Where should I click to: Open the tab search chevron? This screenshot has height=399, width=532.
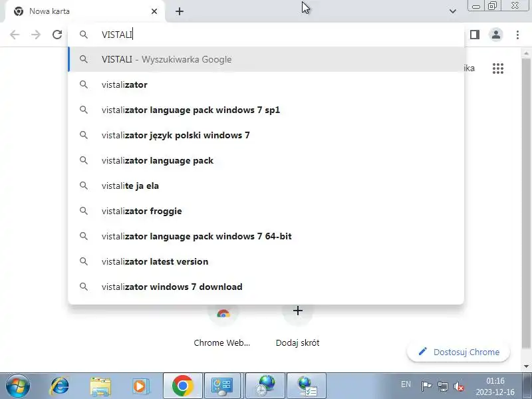pyautogui.click(x=453, y=11)
